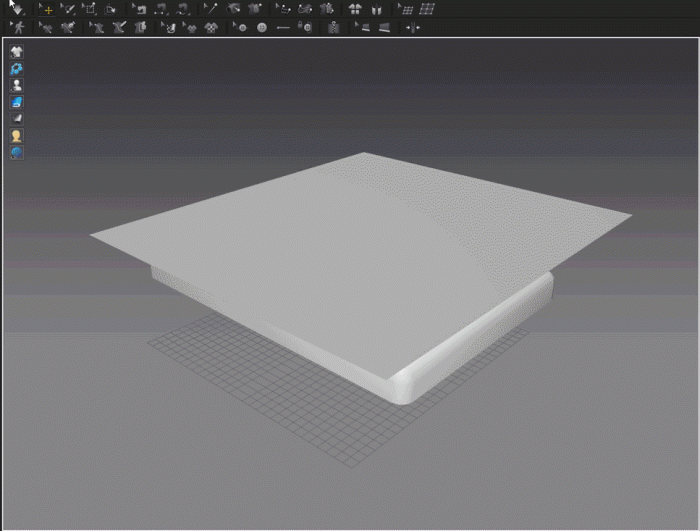Click the symmetric arrows icon in second row

point(412,28)
